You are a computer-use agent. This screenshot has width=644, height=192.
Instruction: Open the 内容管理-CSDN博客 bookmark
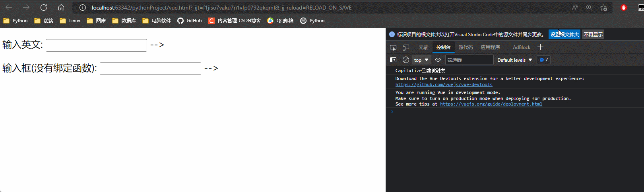pos(235,21)
